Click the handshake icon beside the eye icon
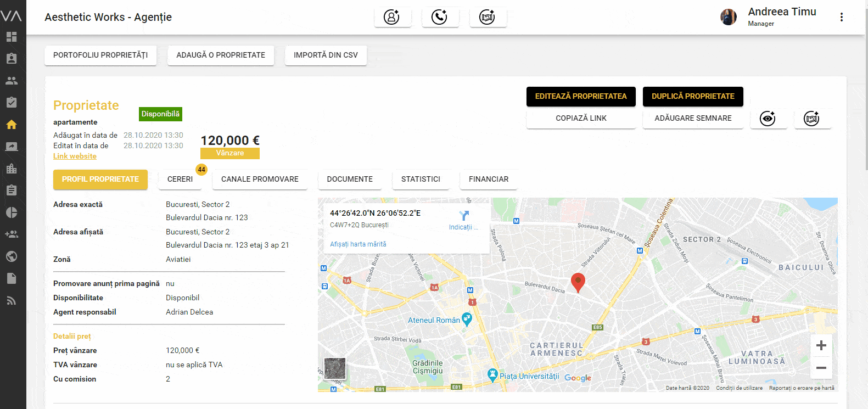Viewport: 868px width, 409px height. (x=811, y=119)
